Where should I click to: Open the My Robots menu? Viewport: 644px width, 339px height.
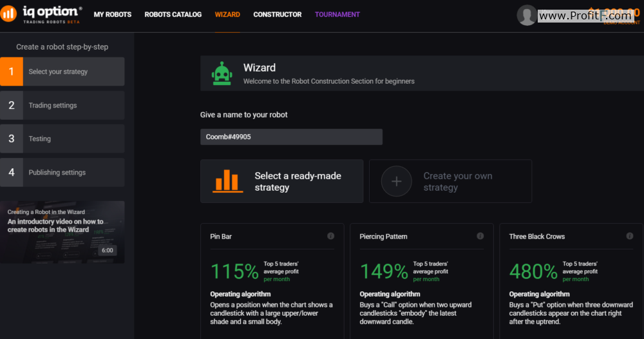tap(113, 14)
